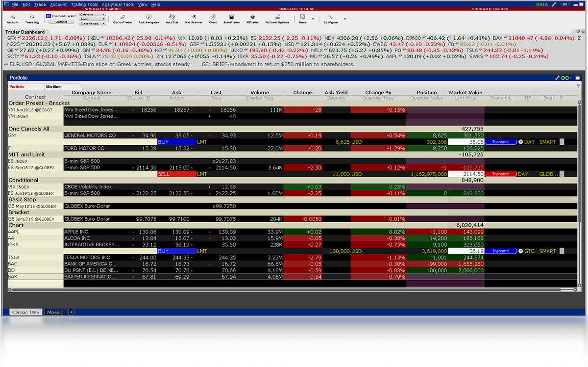
Task: Open the TIF dropdown on GM order
Action: pos(521,142)
